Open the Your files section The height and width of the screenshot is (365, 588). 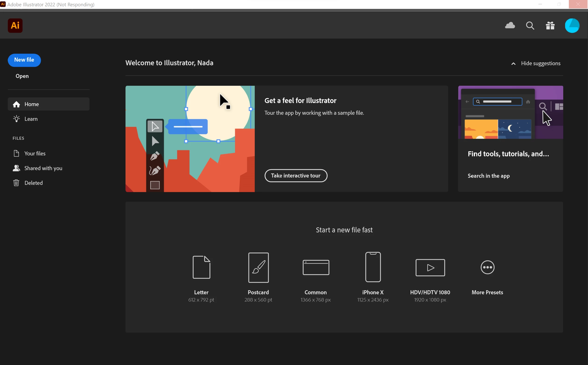pyautogui.click(x=35, y=153)
